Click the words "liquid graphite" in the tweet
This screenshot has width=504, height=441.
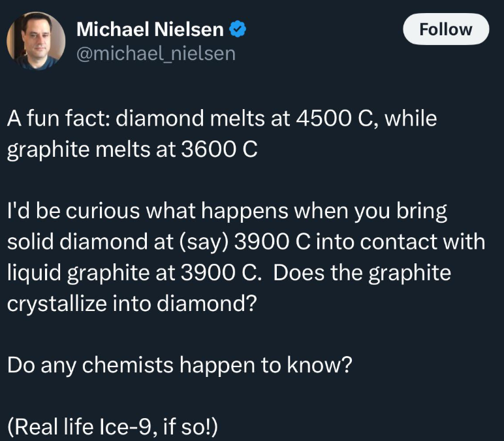(x=74, y=271)
